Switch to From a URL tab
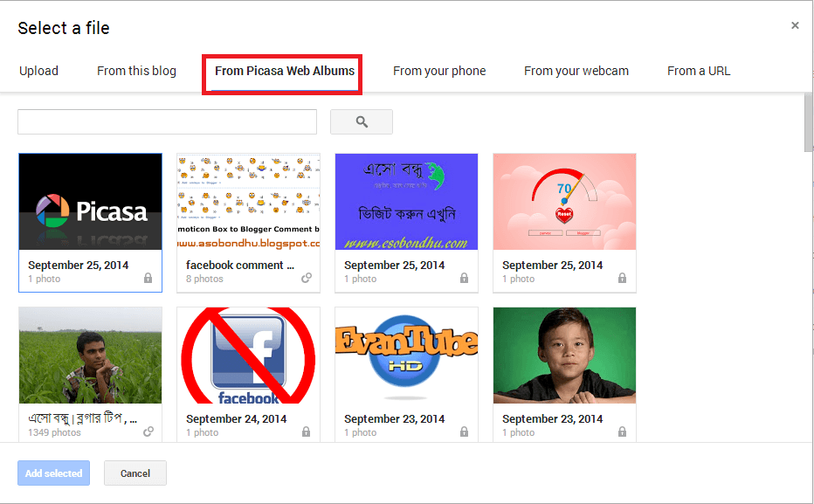The width and height of the screenshot is (814, 504). [x=699, y=71]
